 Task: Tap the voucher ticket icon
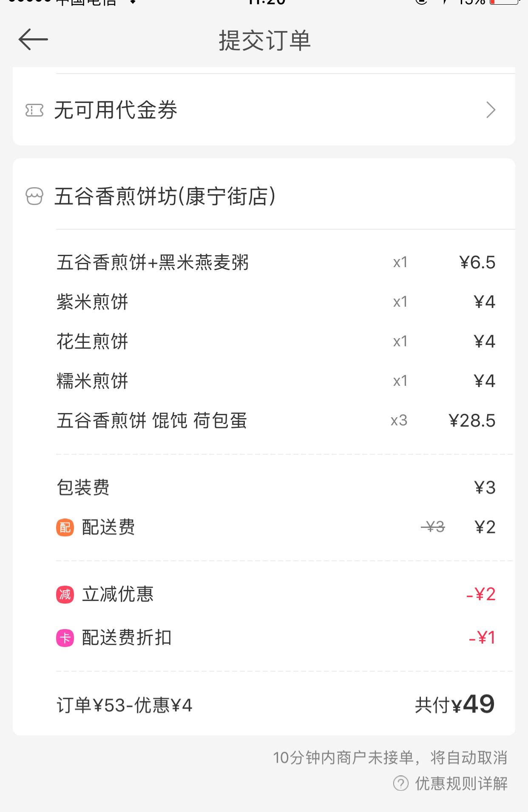tap(34, 111)
